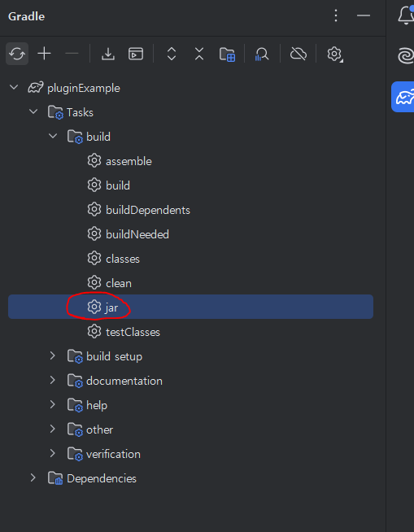Select the build task gear item
This screenshot has width=414, height=532.
tap(118, 185)
